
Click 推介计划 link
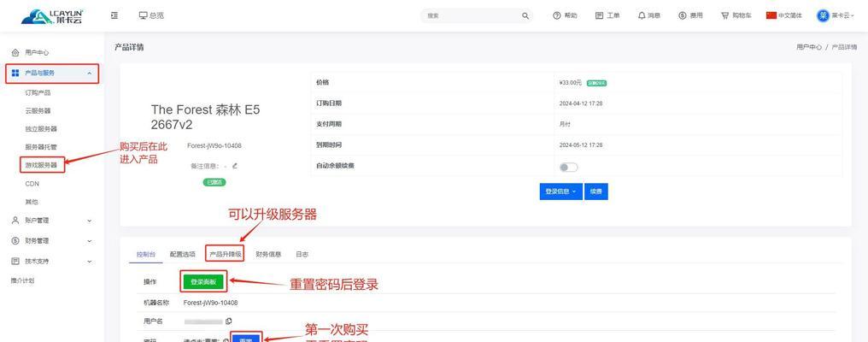(x=22, y=281)
